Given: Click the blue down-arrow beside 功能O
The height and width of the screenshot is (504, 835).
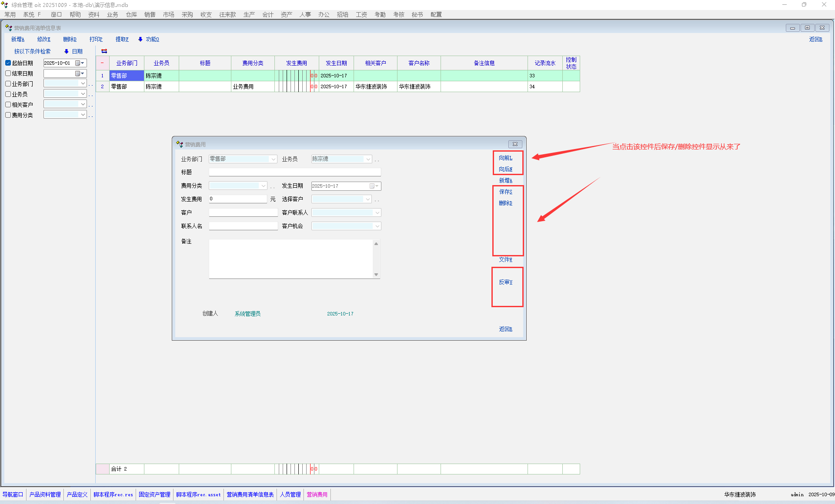Looking at the screenshot, I should (140, 39).
